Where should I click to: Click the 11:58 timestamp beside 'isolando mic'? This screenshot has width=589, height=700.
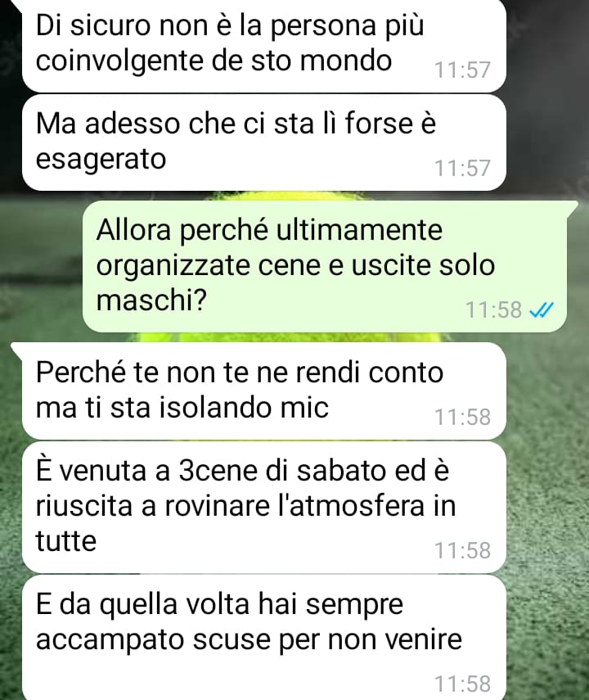462,417
